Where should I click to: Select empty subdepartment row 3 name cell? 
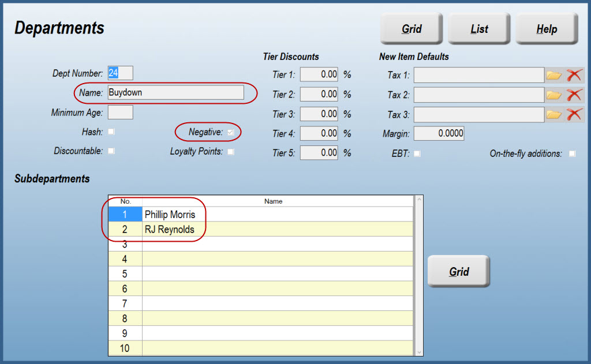point(278,244)
